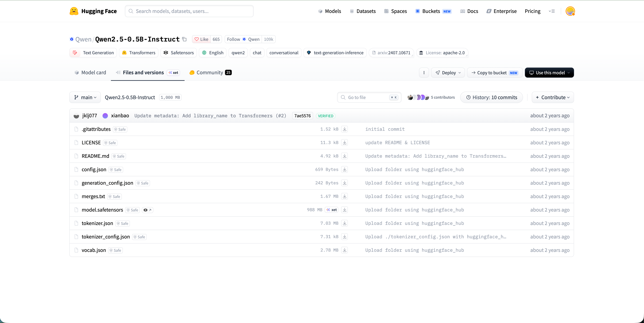
Task: Download config.json using its arrow icon
Action: click(344, 169)
